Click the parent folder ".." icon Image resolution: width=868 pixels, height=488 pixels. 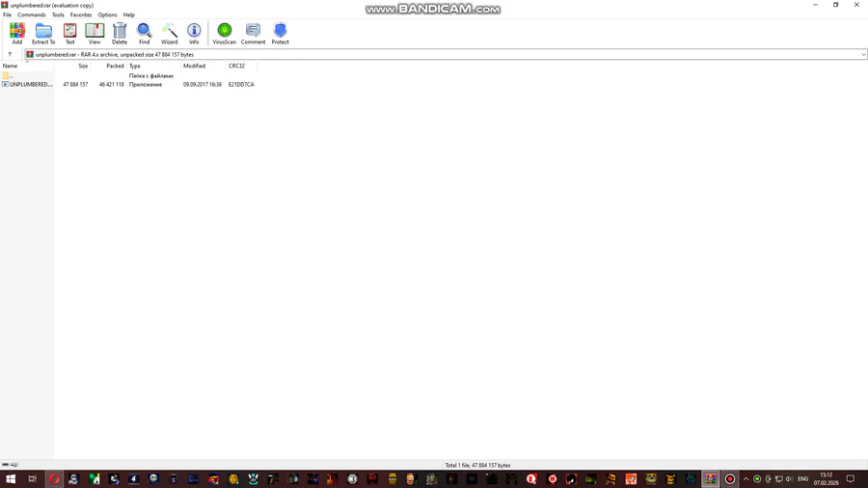click(6, 76)
